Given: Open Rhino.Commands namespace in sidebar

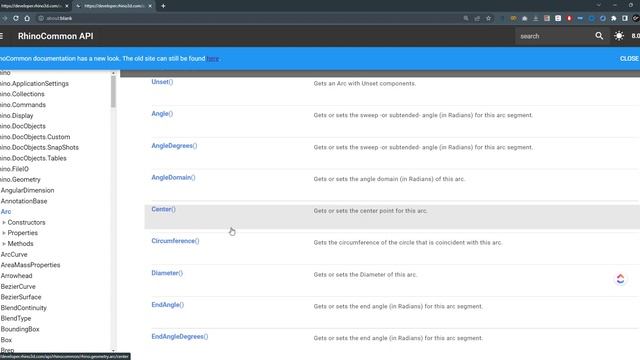Looking at the screenshot, I should coord(23,104).
